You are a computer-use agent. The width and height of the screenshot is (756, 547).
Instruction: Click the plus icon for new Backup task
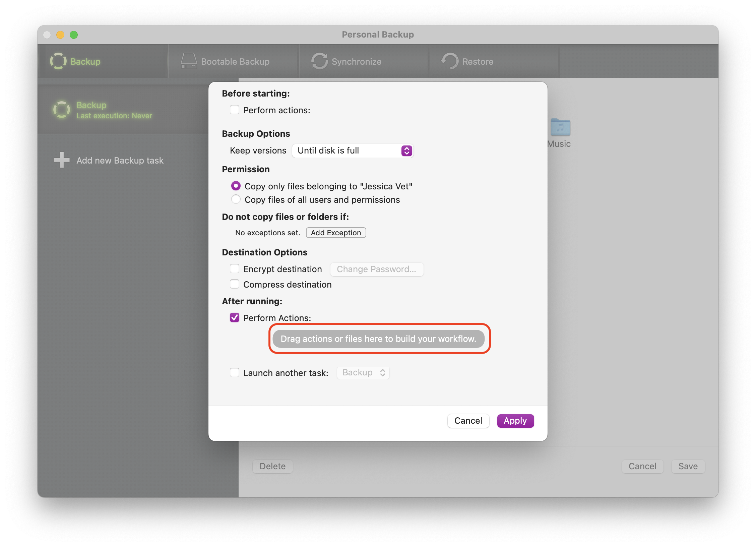[x=62, y=160]
